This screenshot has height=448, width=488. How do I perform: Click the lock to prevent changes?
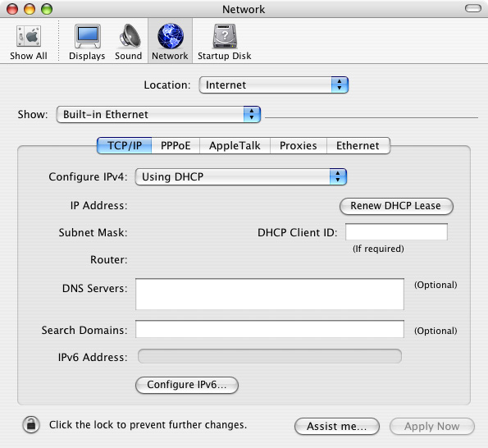pyautogui.click(x=31, y=424)
